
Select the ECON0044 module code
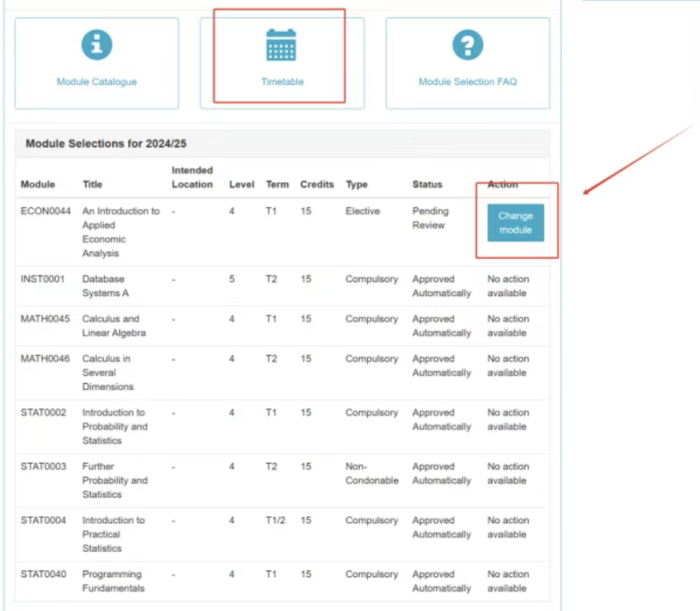tap(45, 211)
